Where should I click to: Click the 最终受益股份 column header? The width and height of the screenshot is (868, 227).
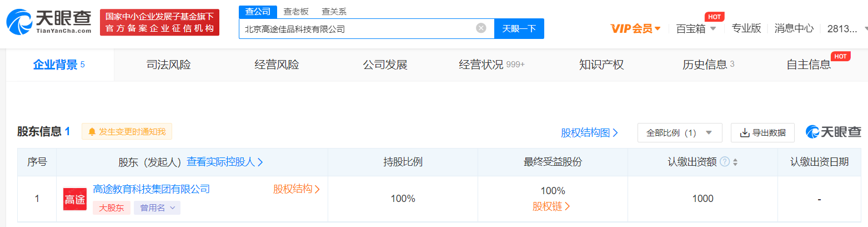pyautogui.click(x=553, y=162)
